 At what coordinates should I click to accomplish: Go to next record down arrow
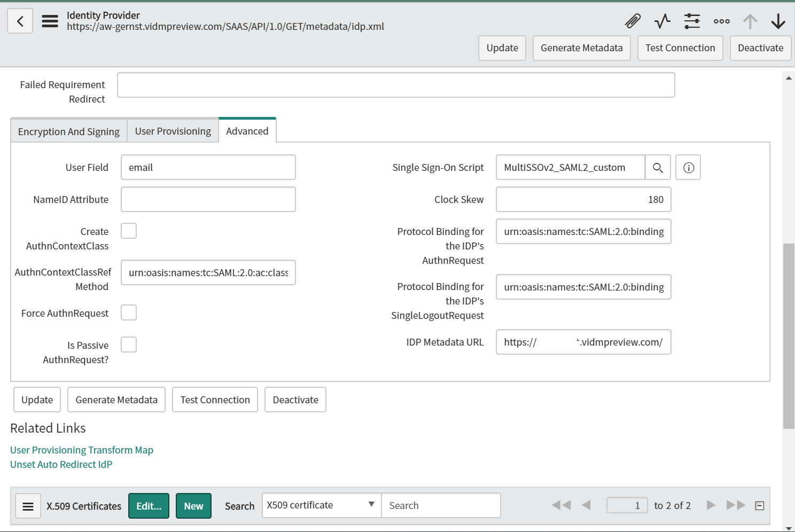point(778,21)
